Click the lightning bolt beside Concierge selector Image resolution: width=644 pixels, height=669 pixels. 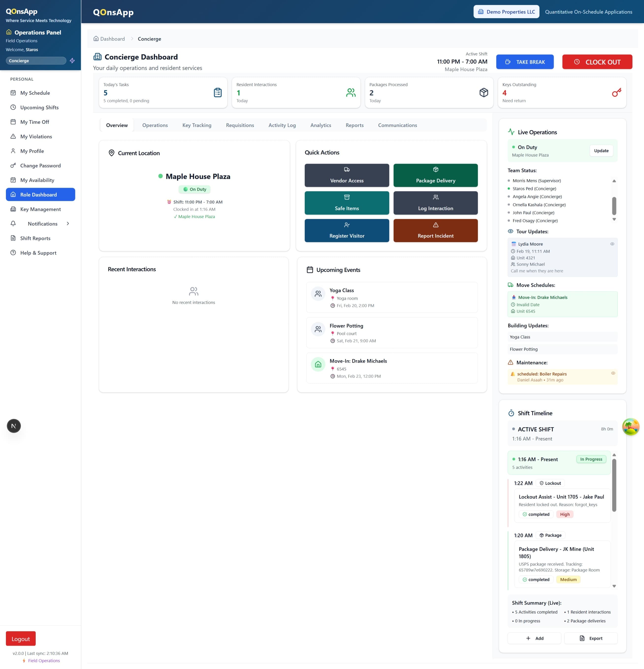point(72,61)
